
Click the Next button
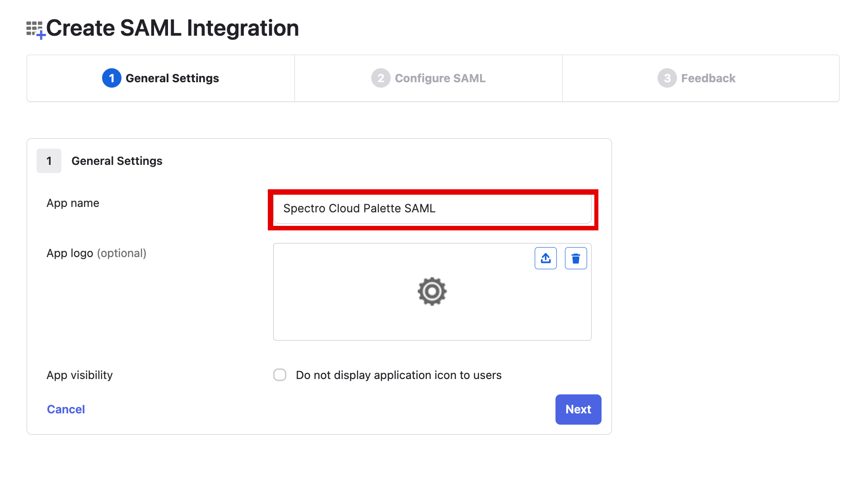click(x=578, y=409)
